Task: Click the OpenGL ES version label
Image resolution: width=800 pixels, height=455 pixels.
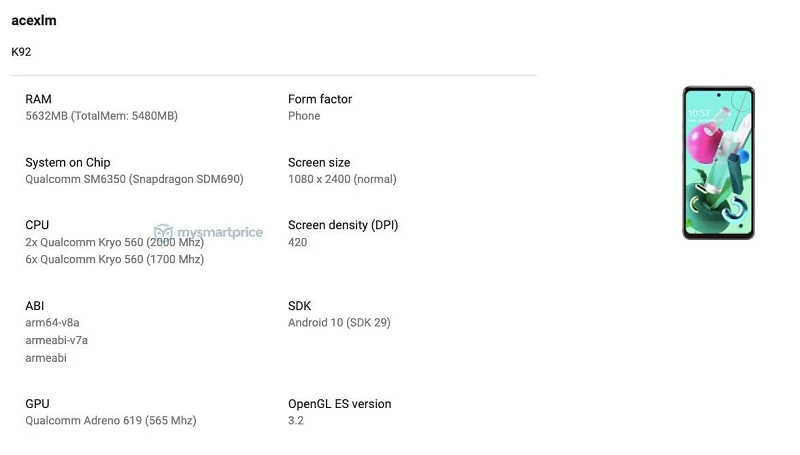Action: 339,404
